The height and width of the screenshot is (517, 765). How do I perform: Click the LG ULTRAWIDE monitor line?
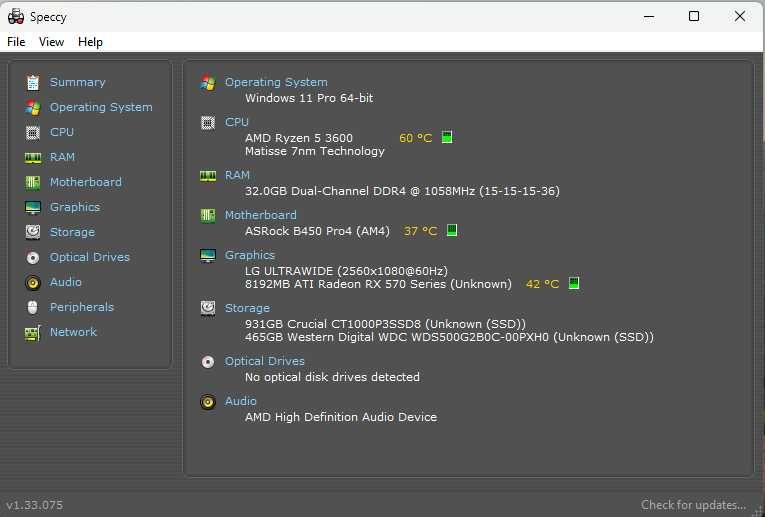[x=346, y=271]
